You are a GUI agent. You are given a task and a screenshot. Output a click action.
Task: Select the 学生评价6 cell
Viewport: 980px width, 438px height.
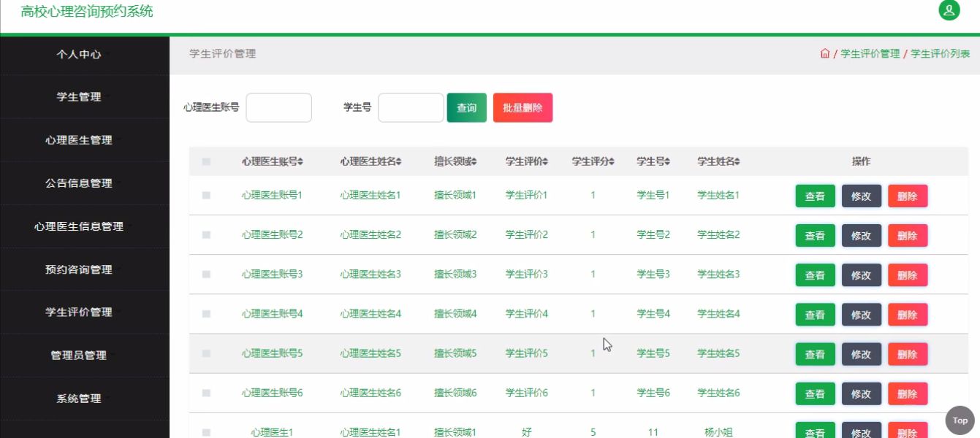coord(527,393)
